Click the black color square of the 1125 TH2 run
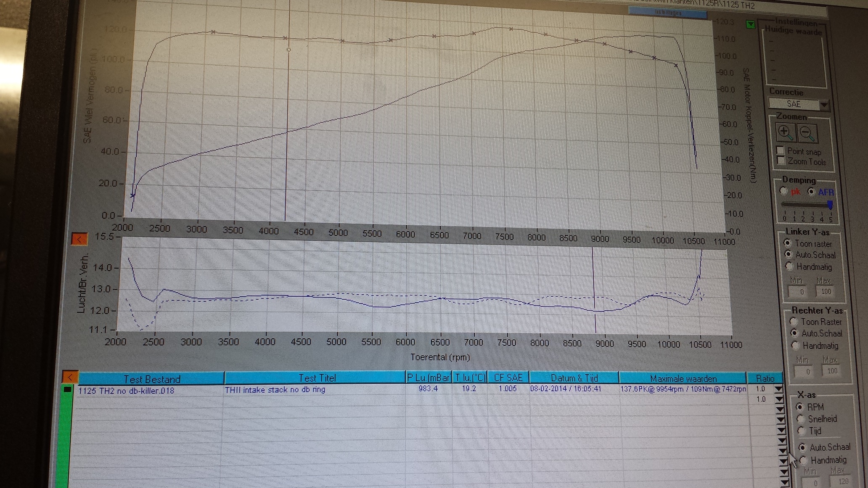Viewport: 868px width, 488px height. (x=67, y=390)
